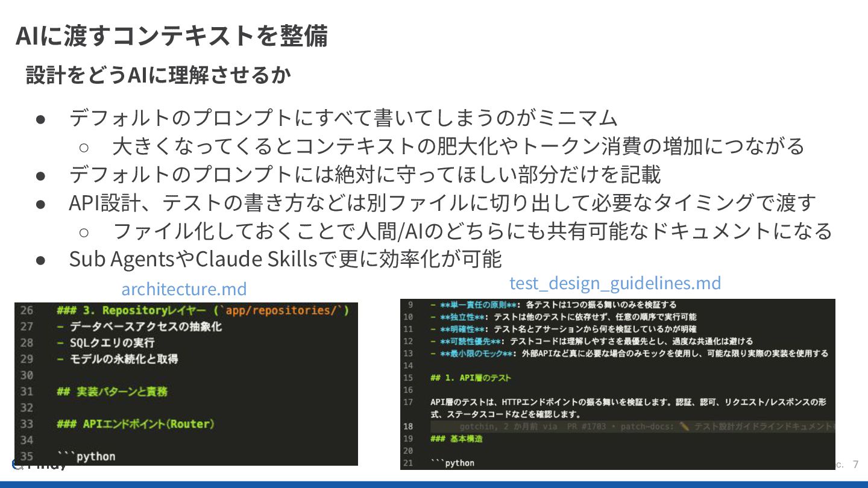Click line number 15 in test guidelines gutter
This screenshot has width=868, height=488.
(x=408, y=378)
